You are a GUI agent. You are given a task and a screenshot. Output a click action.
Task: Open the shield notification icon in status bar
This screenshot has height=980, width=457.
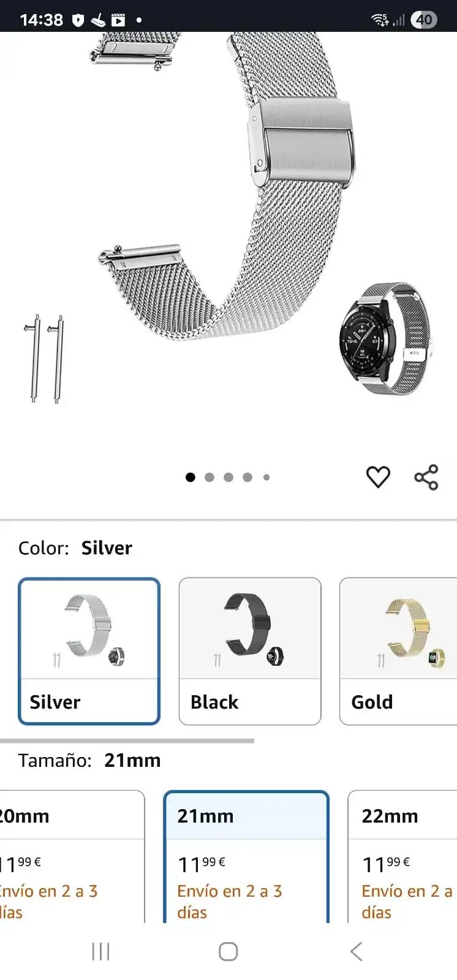coord(78,20)
